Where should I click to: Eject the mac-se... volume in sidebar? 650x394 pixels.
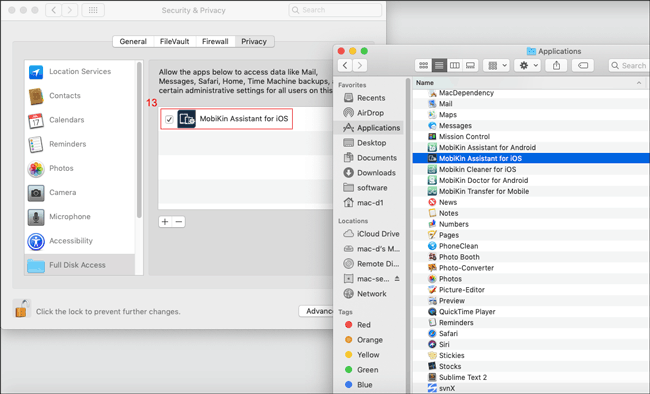click(x=397, y=279)
